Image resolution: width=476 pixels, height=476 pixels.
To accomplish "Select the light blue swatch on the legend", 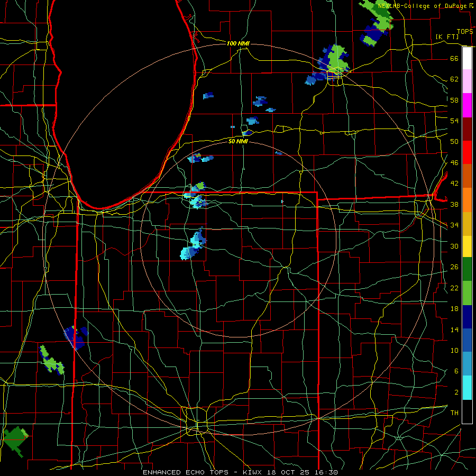I will click(467, 364).
